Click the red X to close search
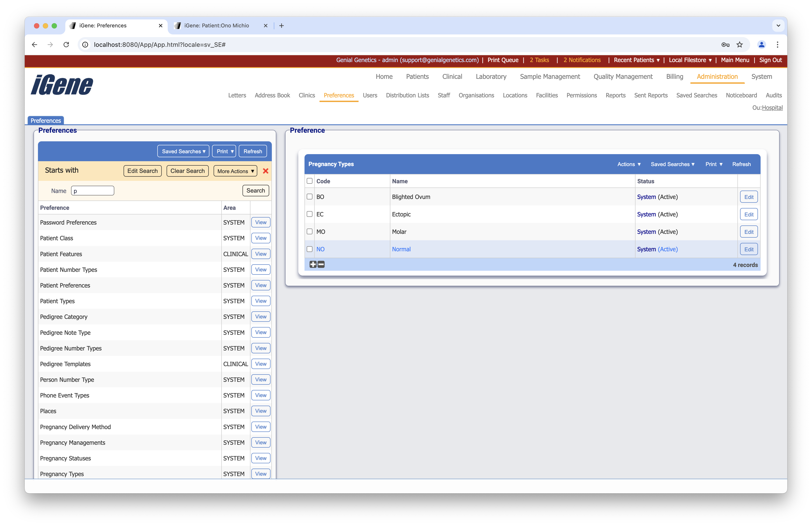 [x=265, y=171]
